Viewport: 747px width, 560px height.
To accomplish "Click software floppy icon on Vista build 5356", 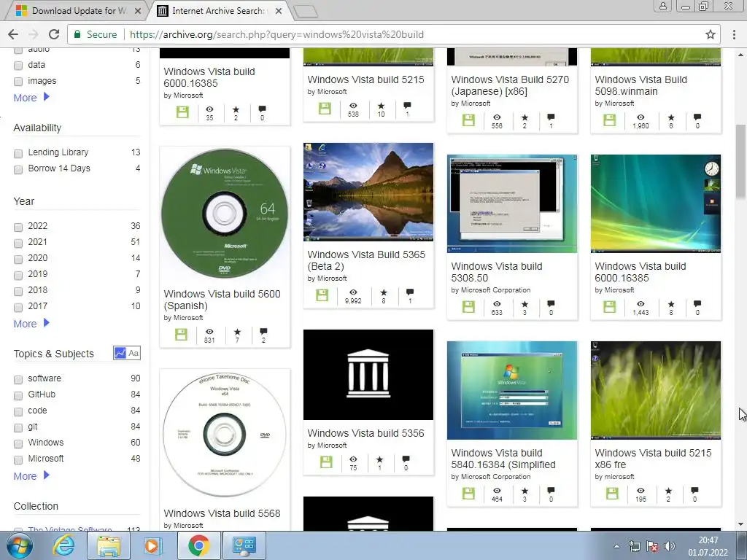I will click(326, 462).
